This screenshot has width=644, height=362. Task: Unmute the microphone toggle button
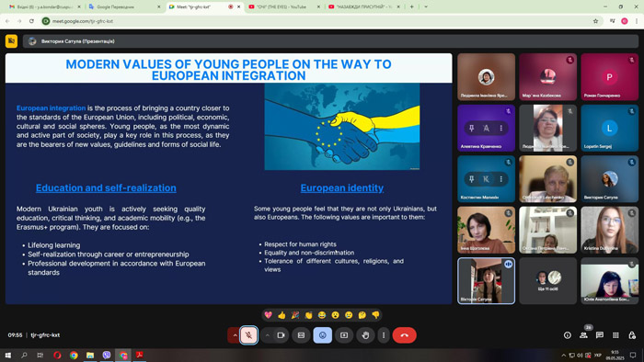[x=248, y=335]
